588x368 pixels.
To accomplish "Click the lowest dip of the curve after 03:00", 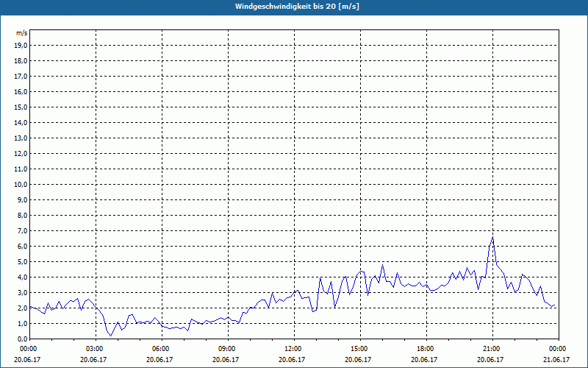I will point(111,336).
